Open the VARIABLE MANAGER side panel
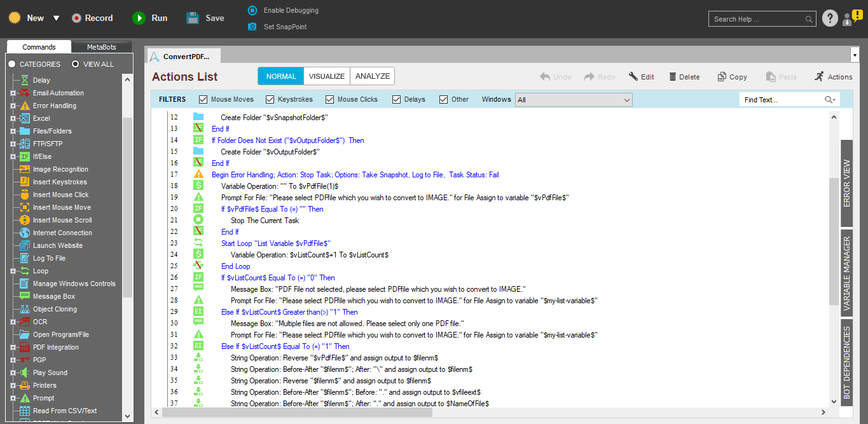Image resolution: width=868 pixels, height=424 pixels. 846,275
